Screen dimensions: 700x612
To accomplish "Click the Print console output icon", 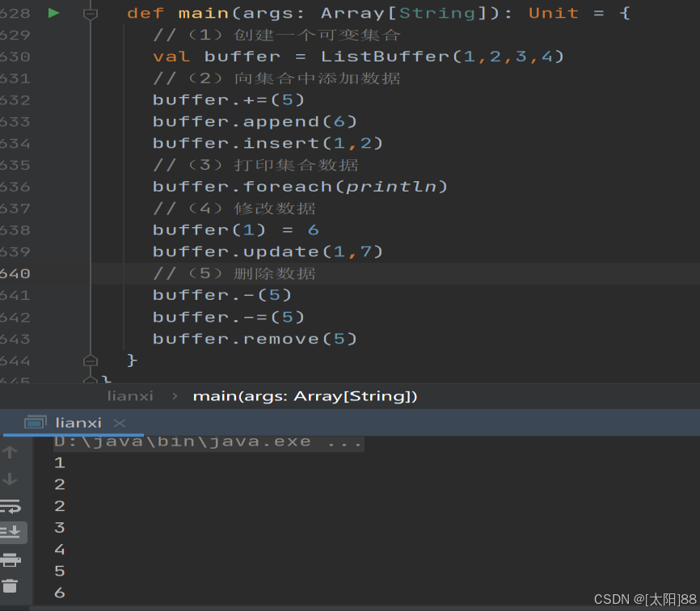I will (x=11, y=559).
